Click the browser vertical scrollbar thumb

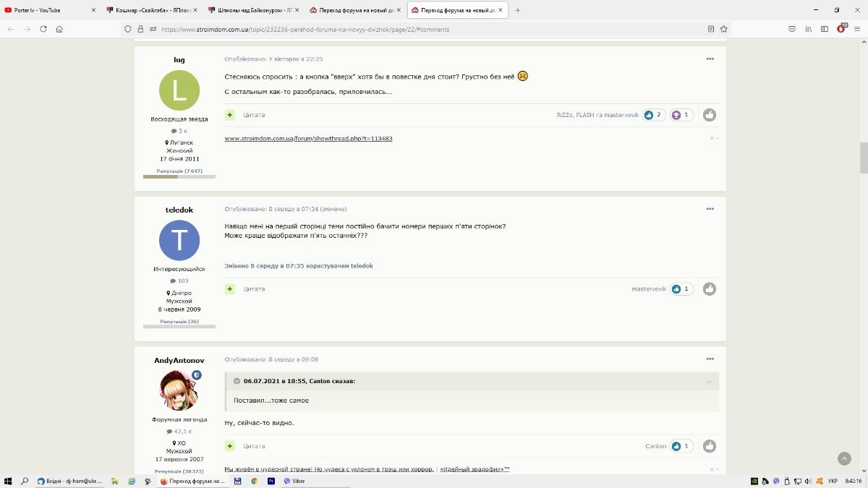(864, 158)
